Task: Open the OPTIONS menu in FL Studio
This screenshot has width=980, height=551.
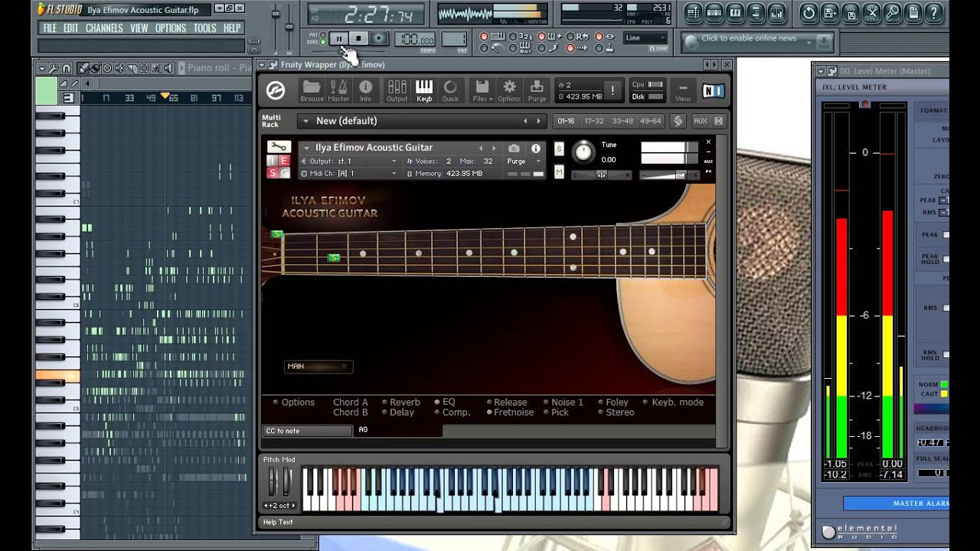Action: pos(171,28)
